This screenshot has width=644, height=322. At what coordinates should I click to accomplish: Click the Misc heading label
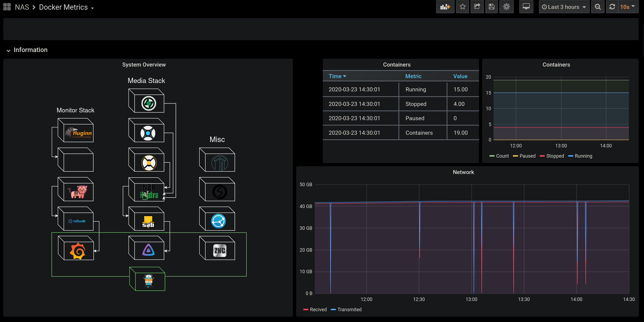pyautogui.click(x=217, y=140)
